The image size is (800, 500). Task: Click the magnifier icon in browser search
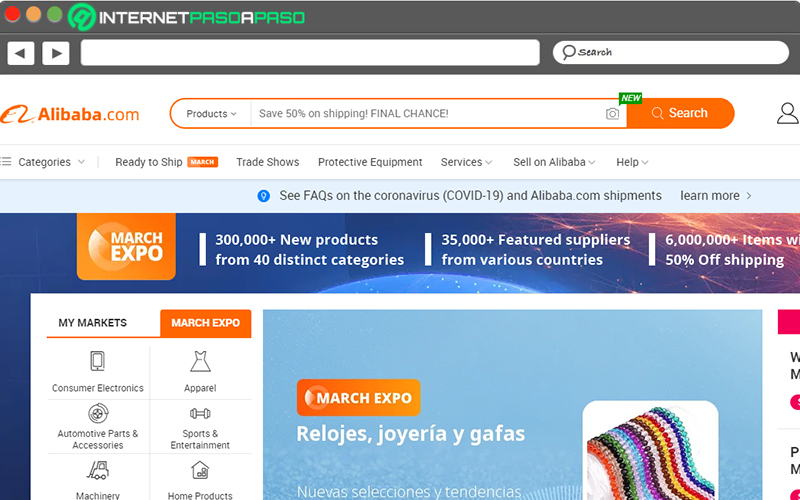tap(568, 52)
